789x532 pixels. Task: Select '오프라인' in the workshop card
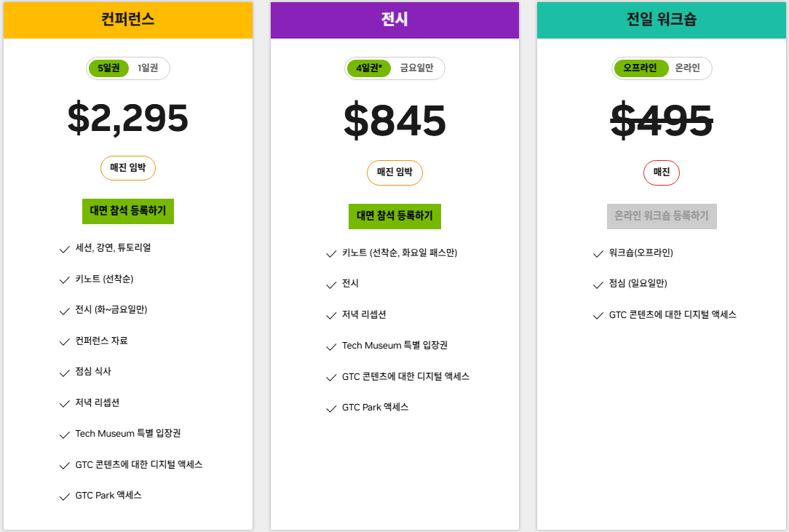coord(641,68)
